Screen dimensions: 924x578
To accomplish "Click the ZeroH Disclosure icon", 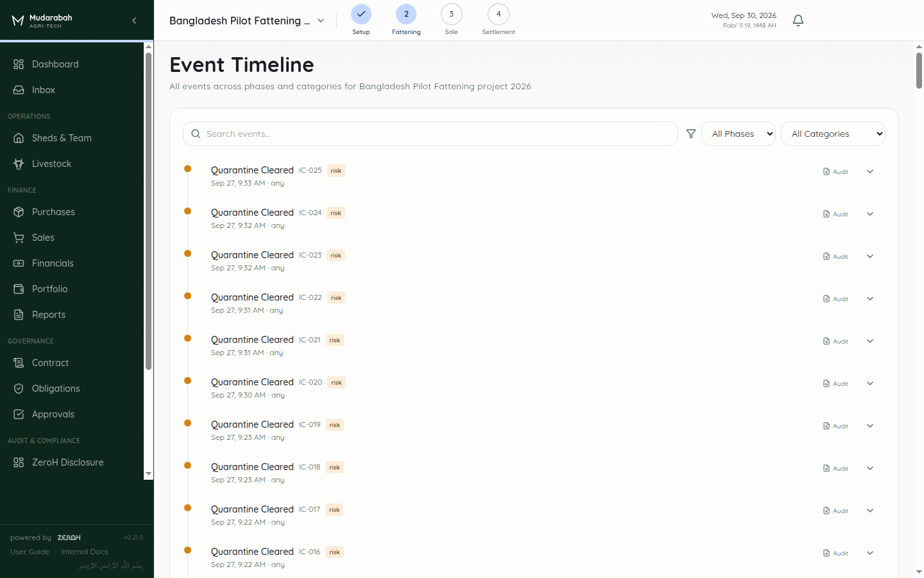I will coord(19,462).
